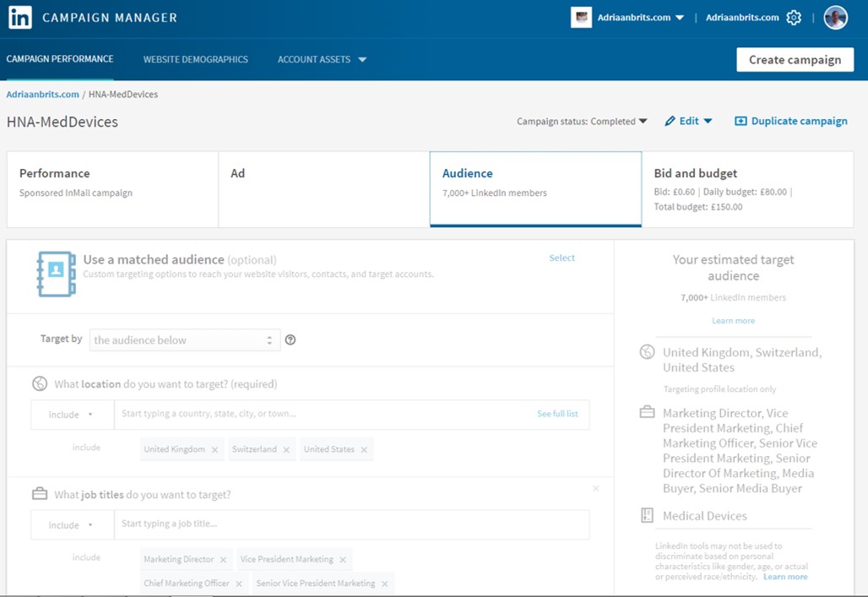The image size is (868, 597).
Task: Select the Audience tab card
Action: (536, 189)
